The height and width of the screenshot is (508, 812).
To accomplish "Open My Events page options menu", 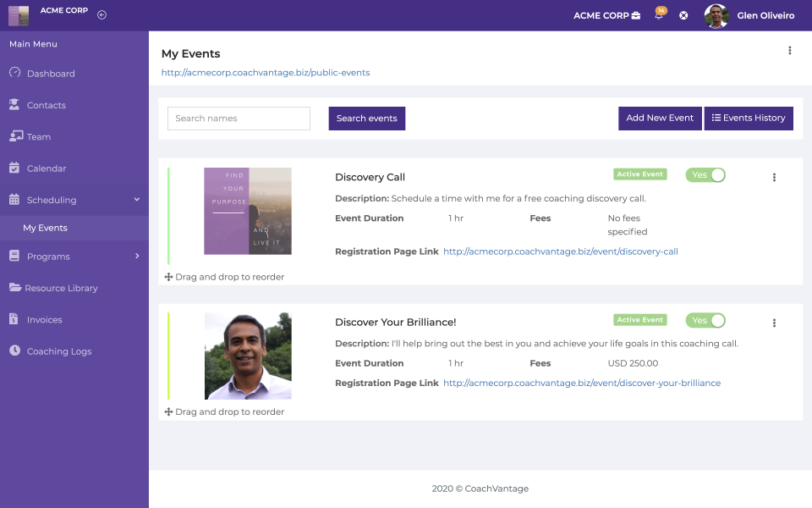I will tap(790, 51).
